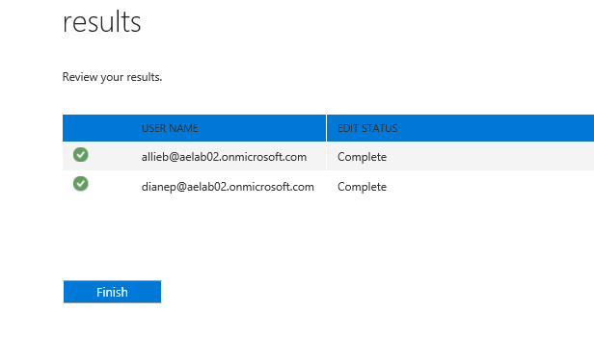Click the large "results" page heading
594x364 pixels.
coord(102,22)
